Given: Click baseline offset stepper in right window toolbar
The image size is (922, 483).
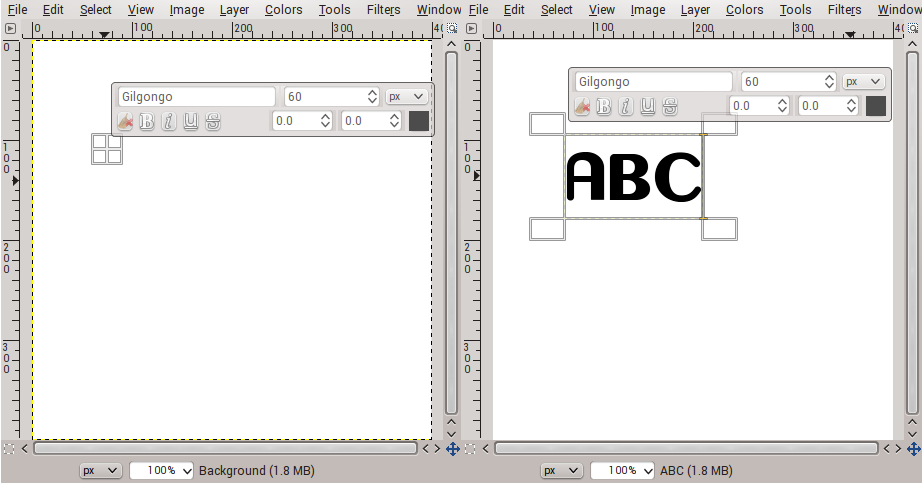Looking at the screenshot, I should [783, 106].
